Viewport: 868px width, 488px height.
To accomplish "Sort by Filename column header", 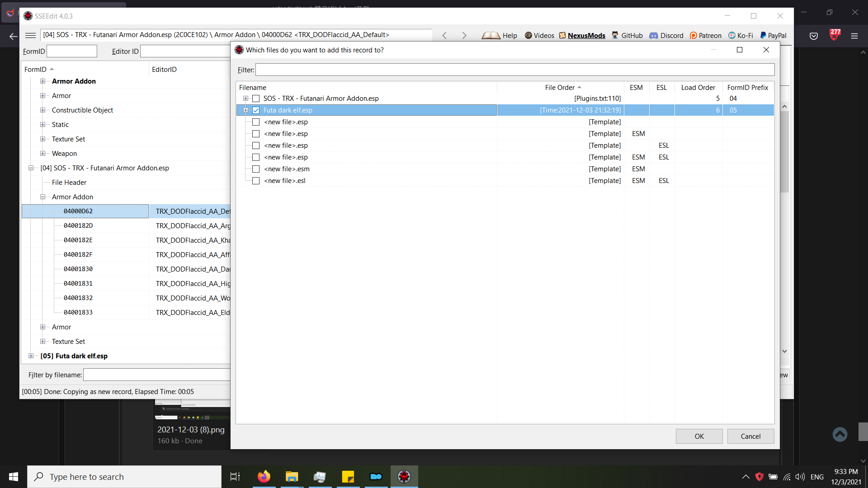I will (366, 88).
